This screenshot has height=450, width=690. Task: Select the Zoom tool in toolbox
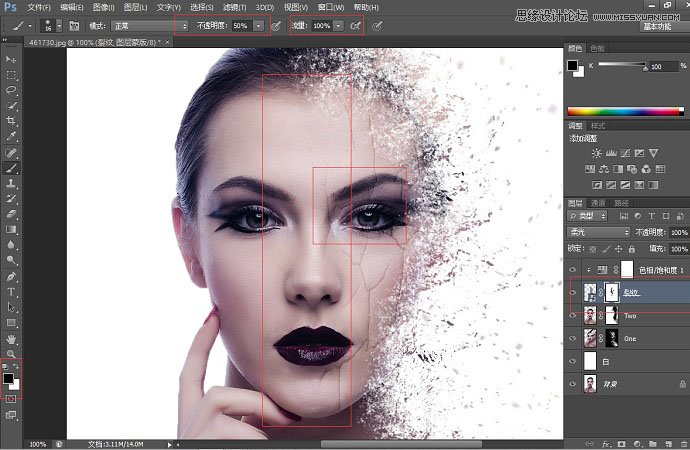12,354
